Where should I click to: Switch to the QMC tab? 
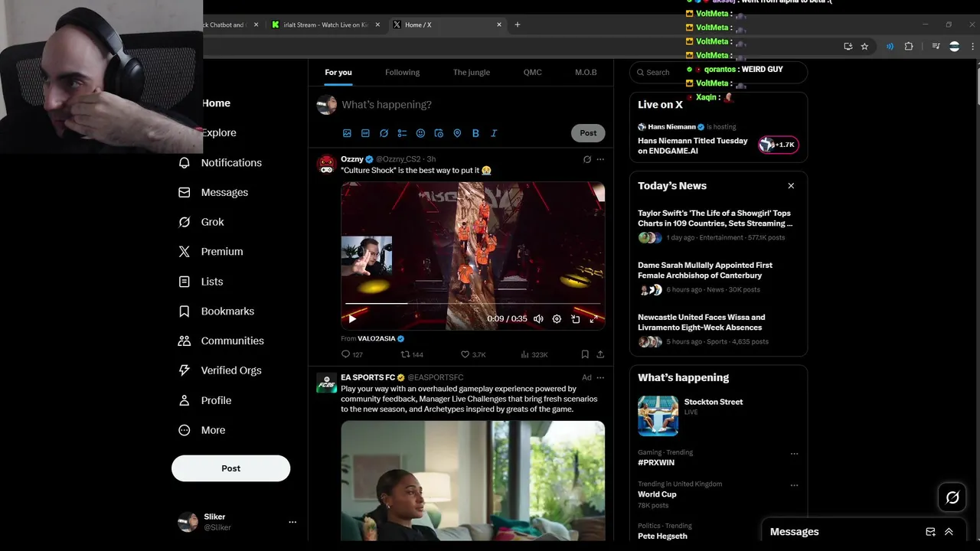(532, 72)
